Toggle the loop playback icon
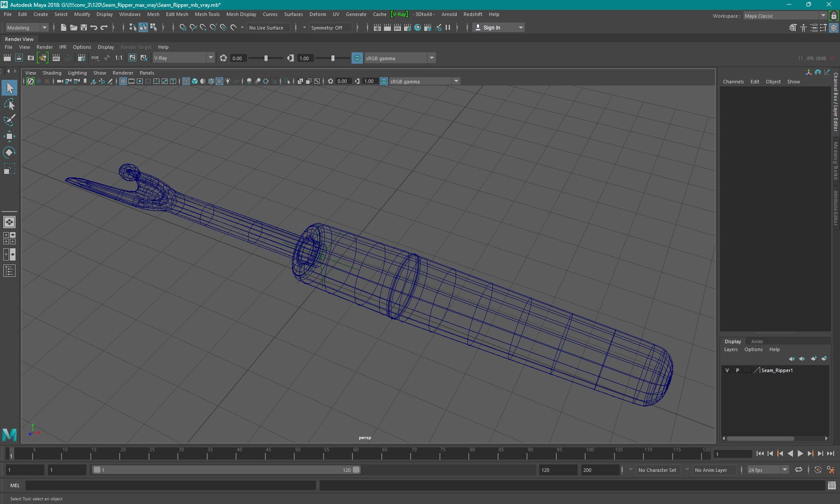 pos(799,470)
